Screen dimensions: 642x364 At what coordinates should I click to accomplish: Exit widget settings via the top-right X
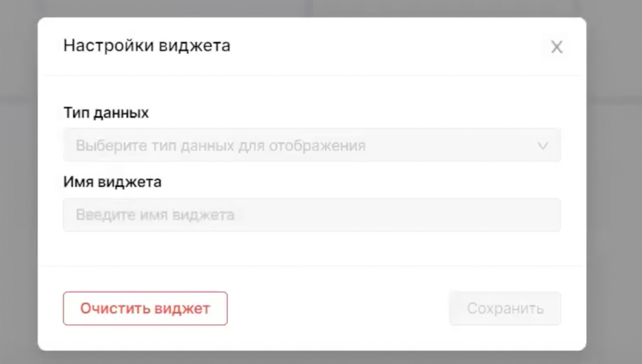(x=557, y=47)
